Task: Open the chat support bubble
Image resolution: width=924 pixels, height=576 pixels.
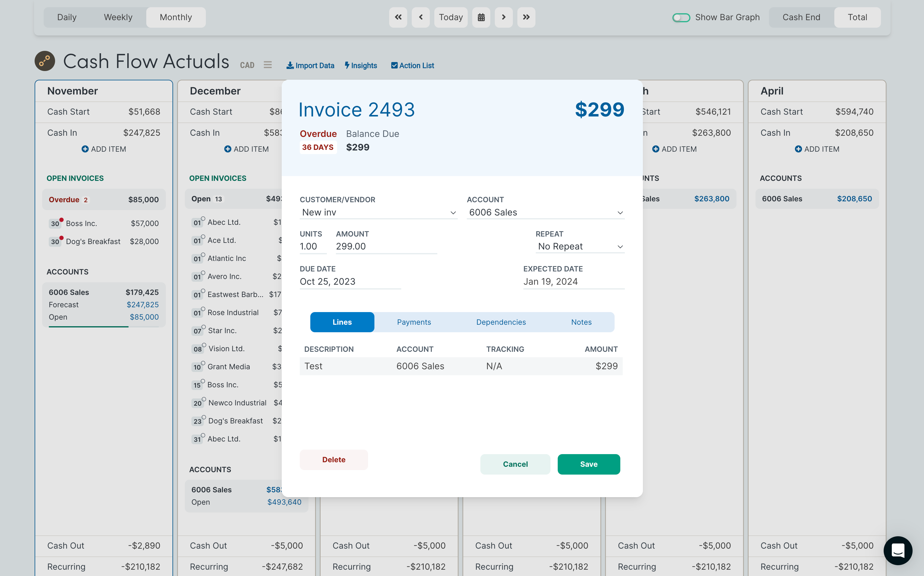Action: (898, 550)
